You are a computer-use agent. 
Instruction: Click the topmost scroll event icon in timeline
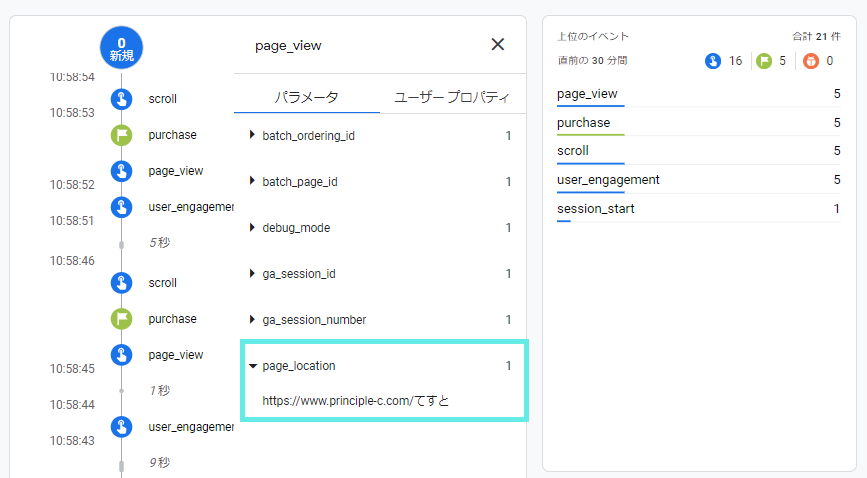121,99
